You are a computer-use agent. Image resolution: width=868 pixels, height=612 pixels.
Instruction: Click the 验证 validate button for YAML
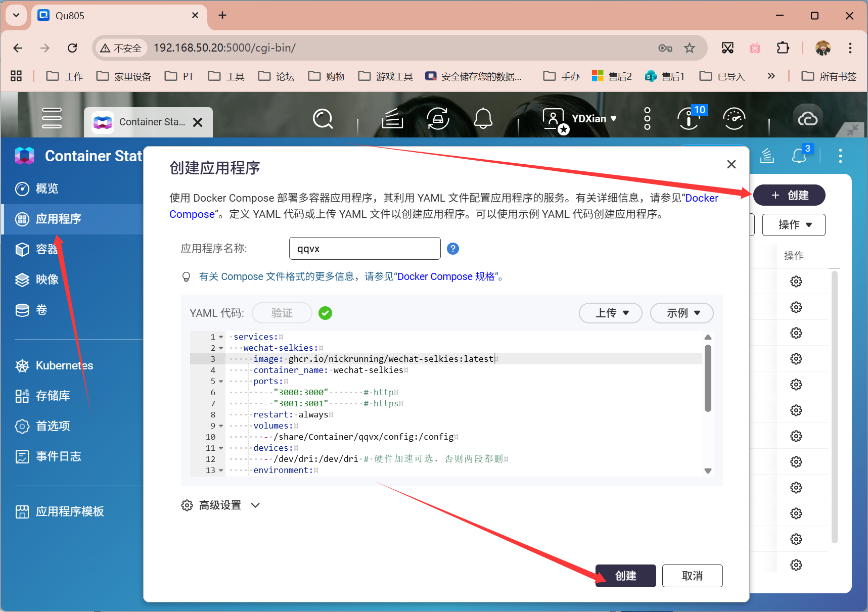point(282,313)
